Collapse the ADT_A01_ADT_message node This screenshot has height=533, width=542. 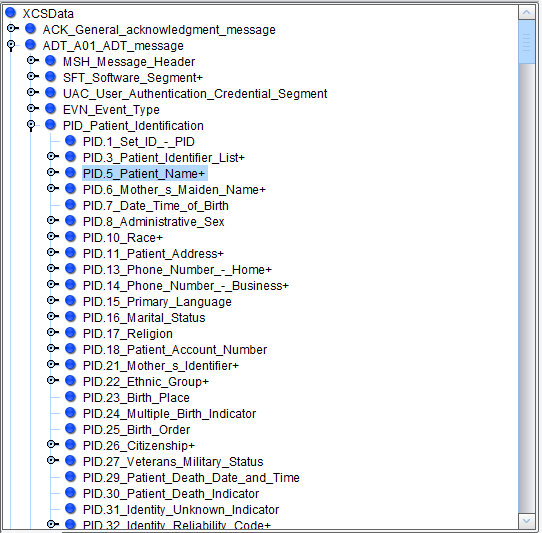[x=11, y=45]
